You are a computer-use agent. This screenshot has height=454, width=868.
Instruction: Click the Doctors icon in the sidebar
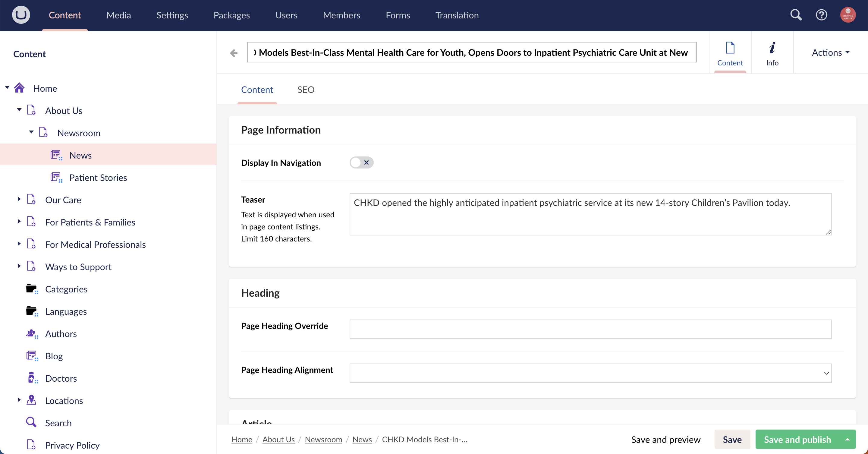pyautogui.click(x=32, y=378)
